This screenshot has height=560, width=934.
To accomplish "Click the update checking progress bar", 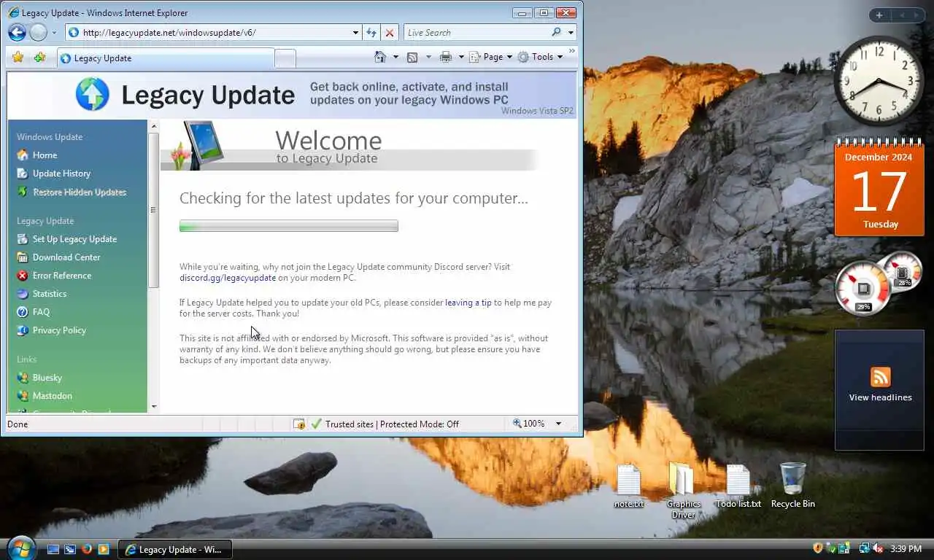I will (289, 226).
